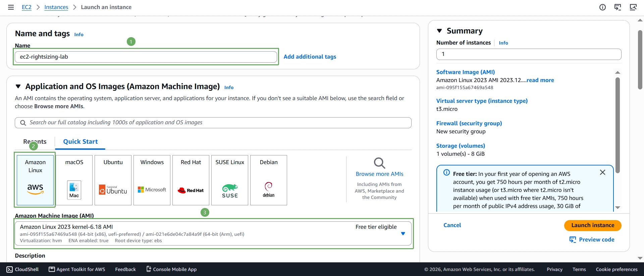Select the Amazon Linux AMI tile
644x276 pixels.
point(35,180)
